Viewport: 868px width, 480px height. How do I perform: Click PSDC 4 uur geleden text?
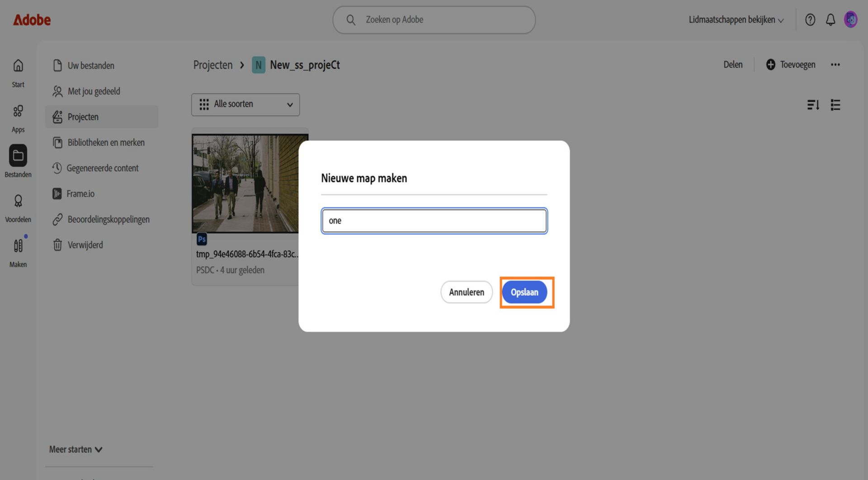pyautogui.click(x=230, y=270)
